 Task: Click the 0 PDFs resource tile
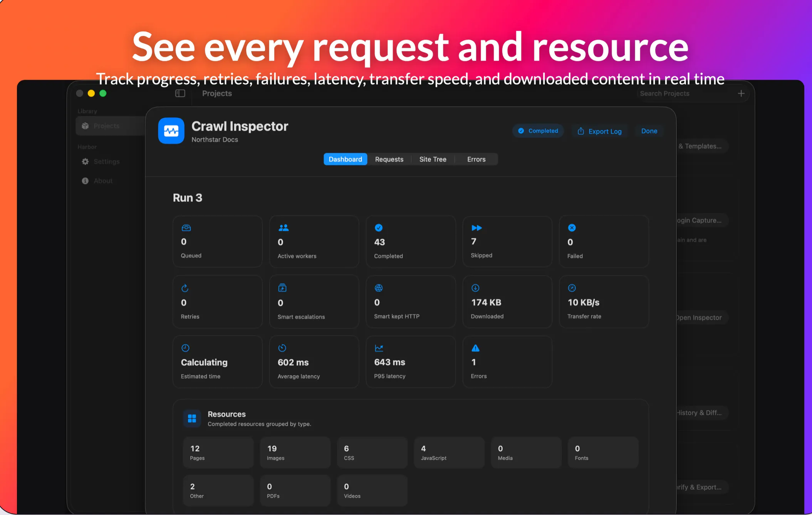pyautogui.click(x=295, y=491)
